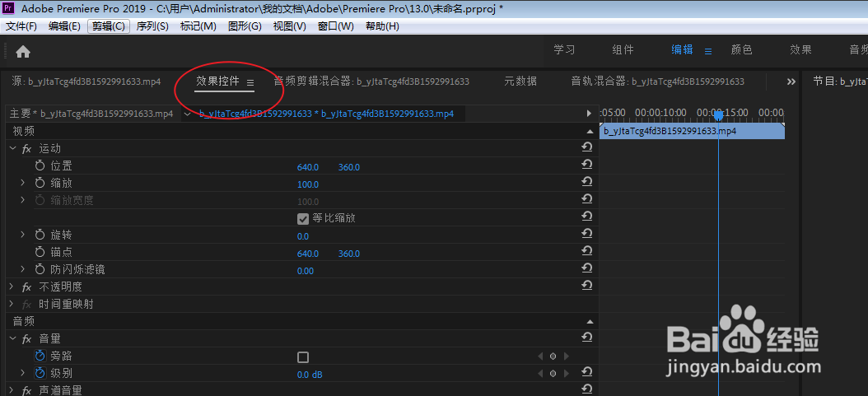Switch to the 元数据 tab
The width and height of the screenshot is (868, 396).
[520, 82]
